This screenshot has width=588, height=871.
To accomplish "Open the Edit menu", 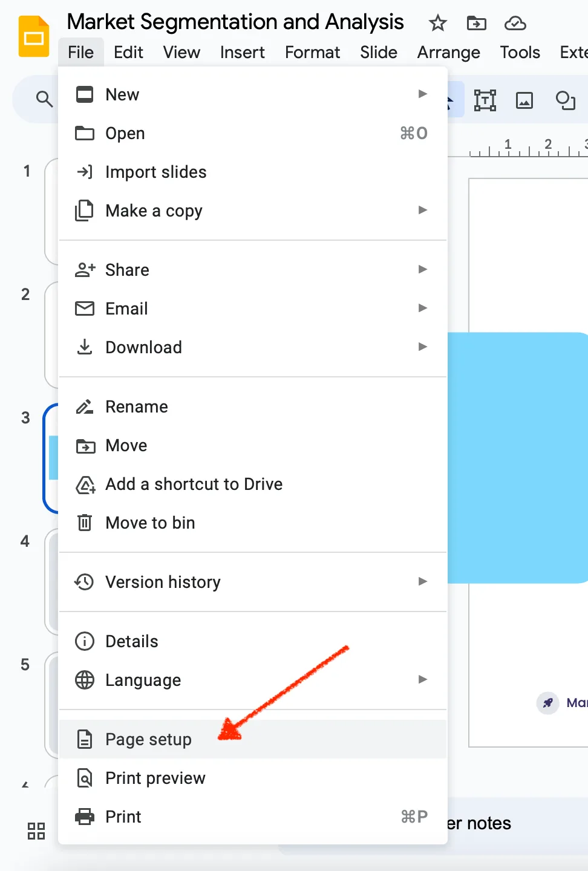I will point(128,53).
